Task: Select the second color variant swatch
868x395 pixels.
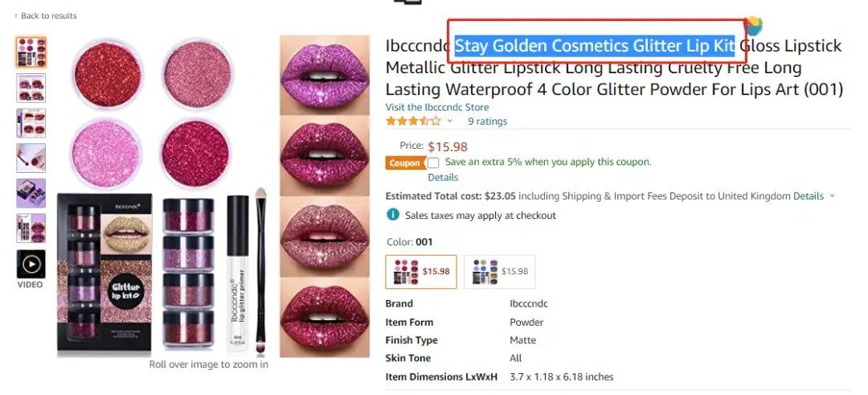Action: click(x=500, y=271)
